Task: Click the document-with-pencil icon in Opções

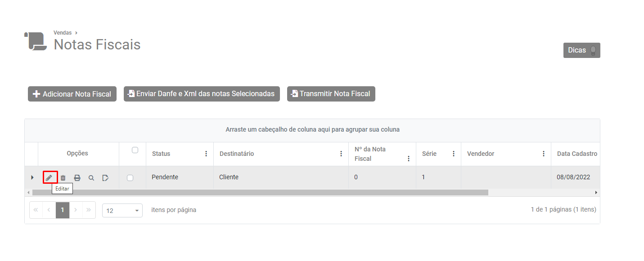Action: point(105,177)
